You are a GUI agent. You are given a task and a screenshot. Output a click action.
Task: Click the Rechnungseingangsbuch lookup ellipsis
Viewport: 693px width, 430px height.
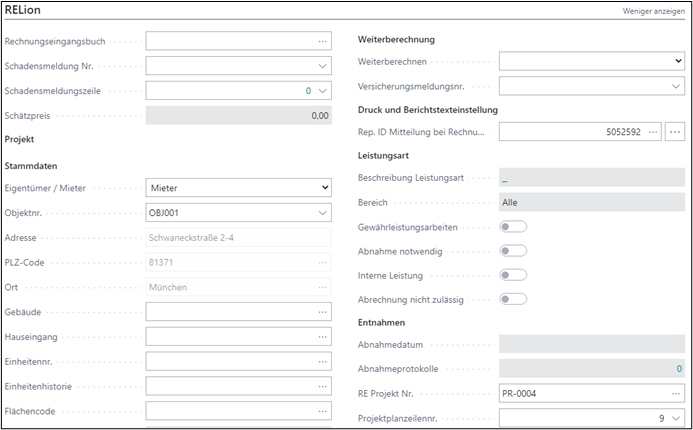(x=322, y=42)
